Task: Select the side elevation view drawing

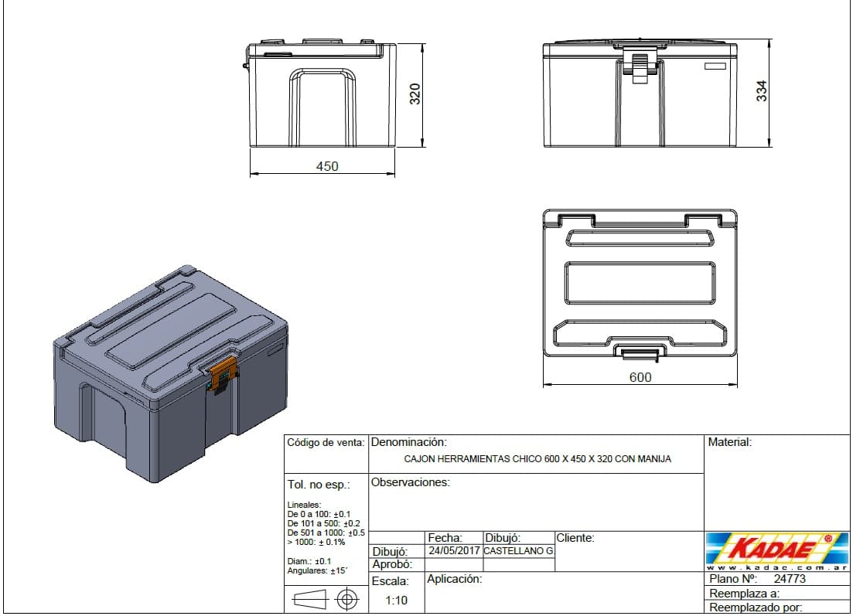Action: coord(321,93)
